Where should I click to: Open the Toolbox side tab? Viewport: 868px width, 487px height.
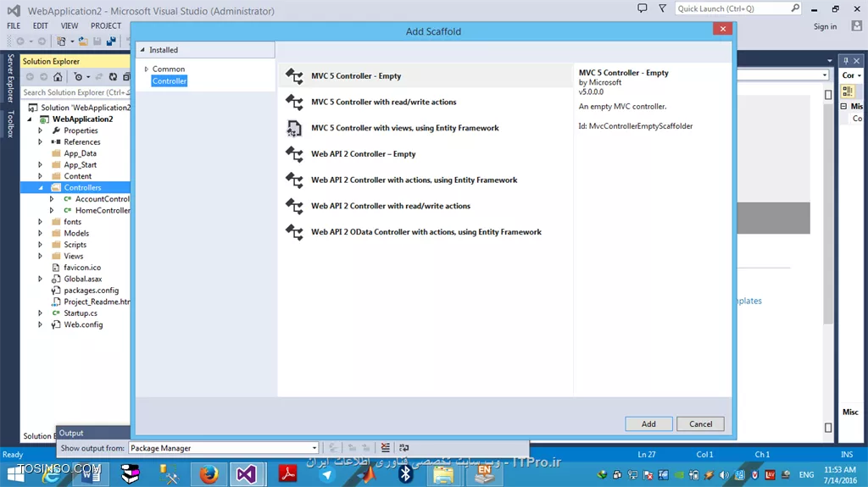[x=10, y=124]
